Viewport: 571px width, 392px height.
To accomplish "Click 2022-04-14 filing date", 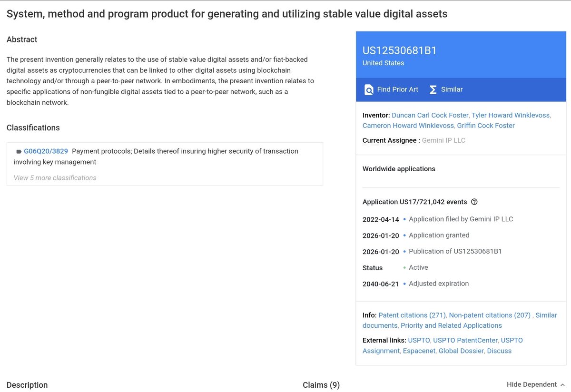I will [x=381, y=219].
